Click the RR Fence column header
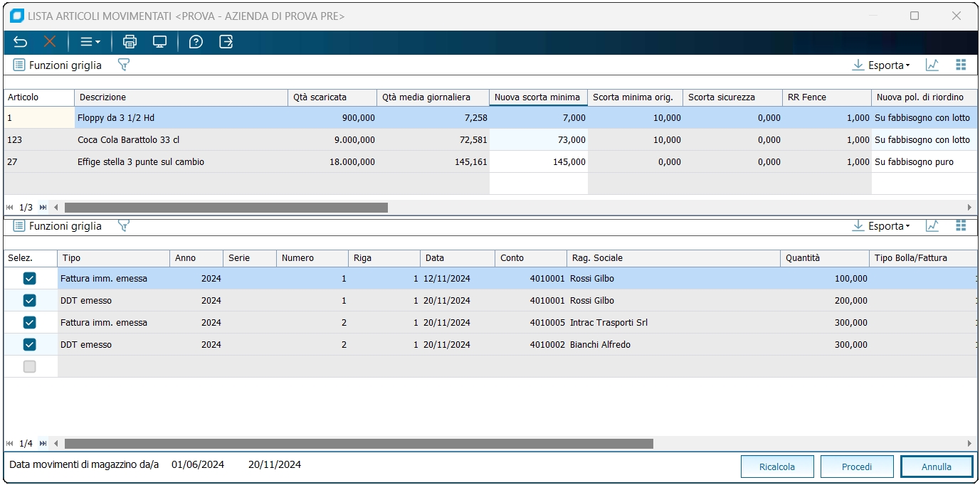Viewport: 980px width, 485px height. [x=827, y=97]
